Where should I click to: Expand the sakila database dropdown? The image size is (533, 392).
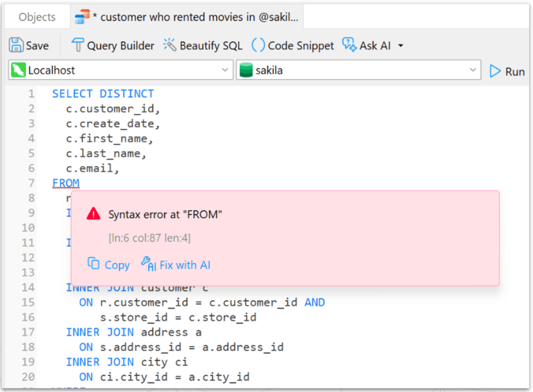pos(358,70)
